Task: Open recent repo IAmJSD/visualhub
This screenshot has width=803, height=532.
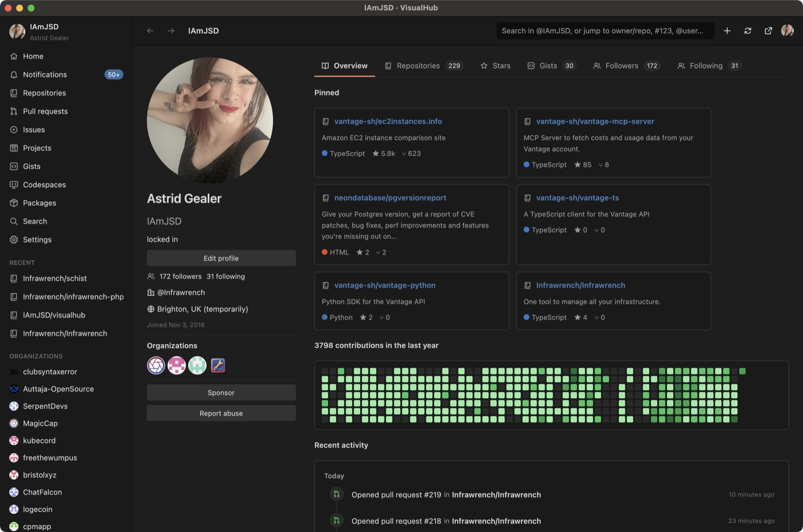Action: (66, 315)
